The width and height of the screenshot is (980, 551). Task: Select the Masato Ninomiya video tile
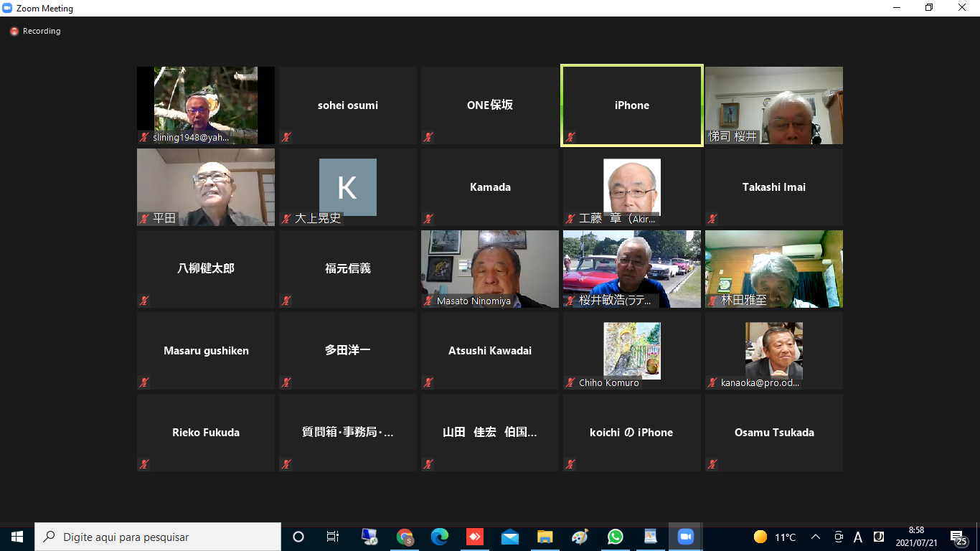[x=490, y=269]
